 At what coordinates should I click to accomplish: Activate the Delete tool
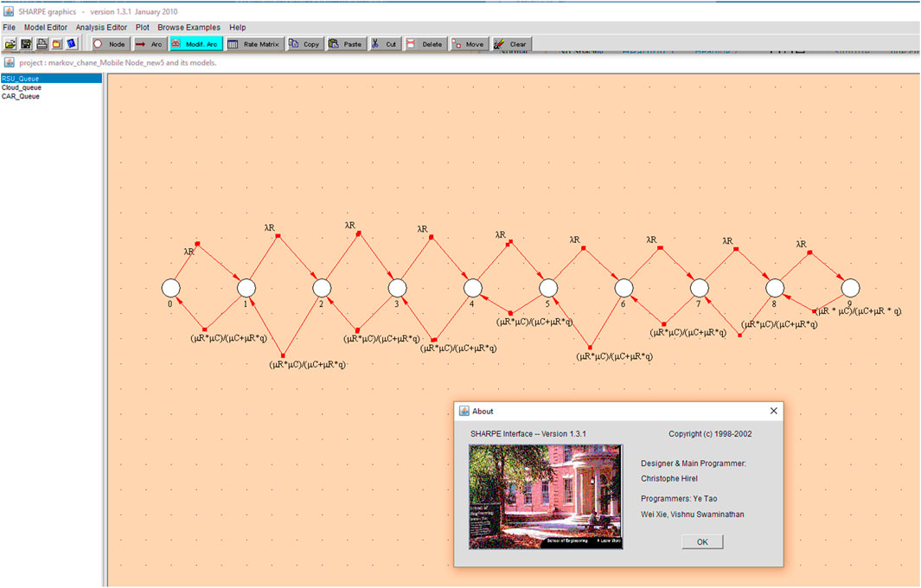pos(425,43)
